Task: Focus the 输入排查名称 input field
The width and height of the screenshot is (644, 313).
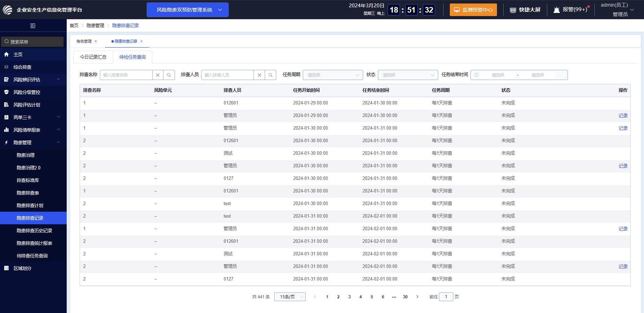Action: coord(126,75)
